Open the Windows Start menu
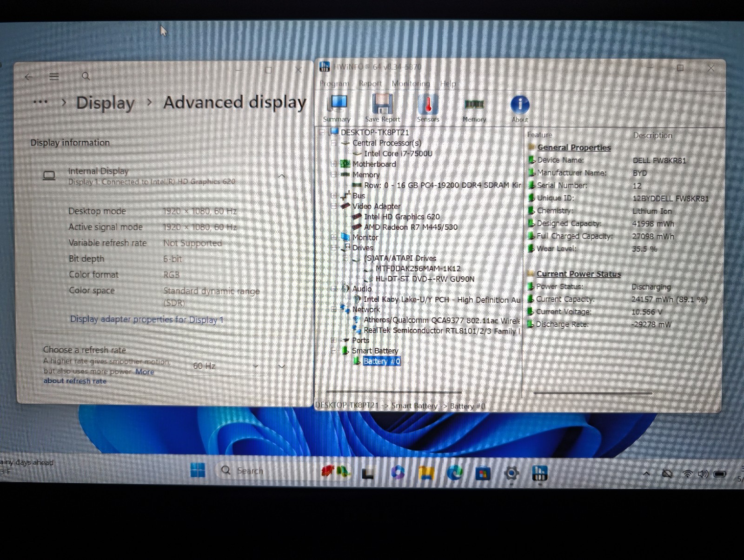 click(x=198, y=470)
